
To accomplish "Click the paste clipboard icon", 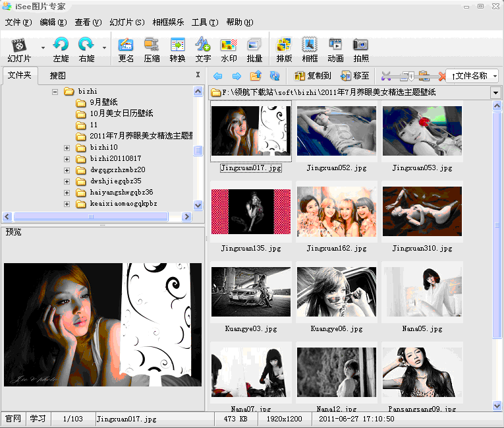I will click(x=424, y=76).
